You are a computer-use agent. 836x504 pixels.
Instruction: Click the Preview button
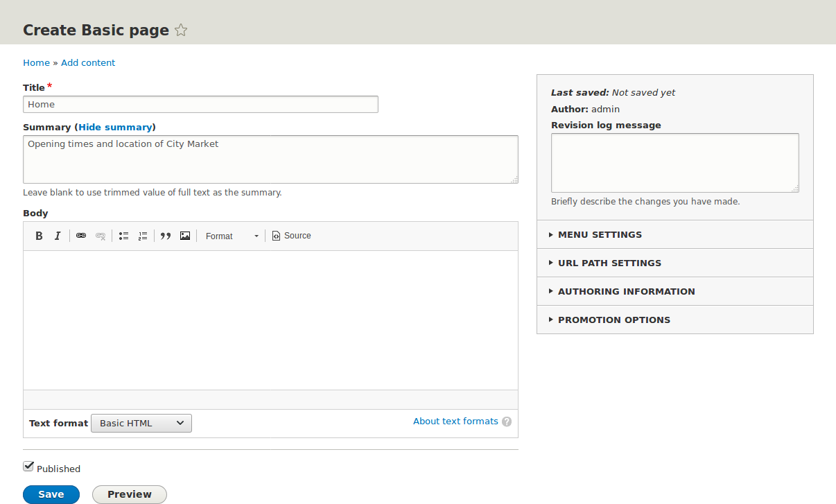(130, 494)
